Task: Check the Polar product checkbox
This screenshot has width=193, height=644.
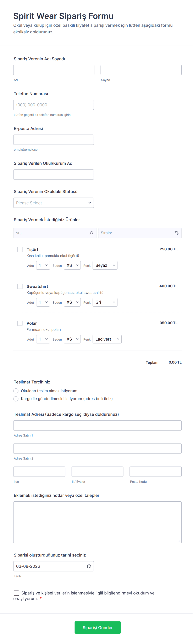Action: point(20,323)
